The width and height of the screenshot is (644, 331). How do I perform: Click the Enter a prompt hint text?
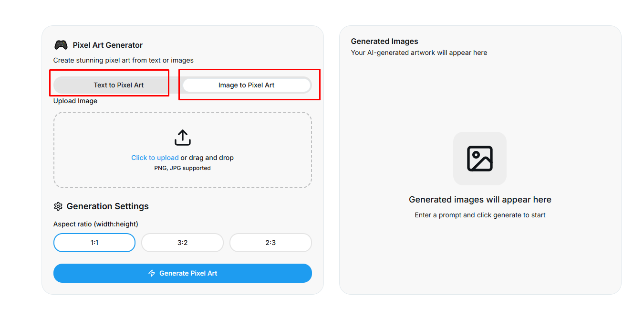[x=480, y=215]
